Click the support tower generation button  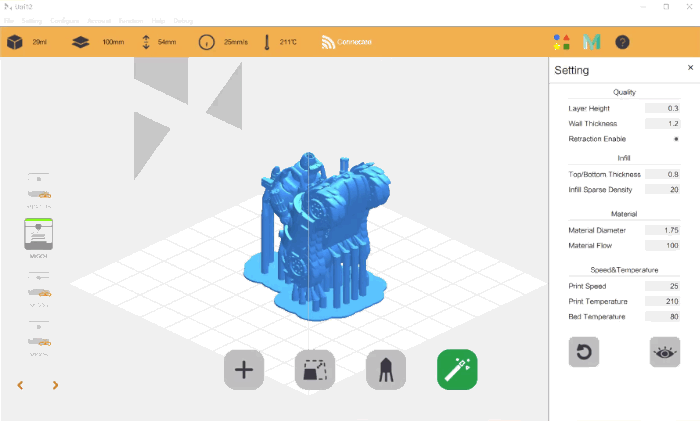click(386, 370)
